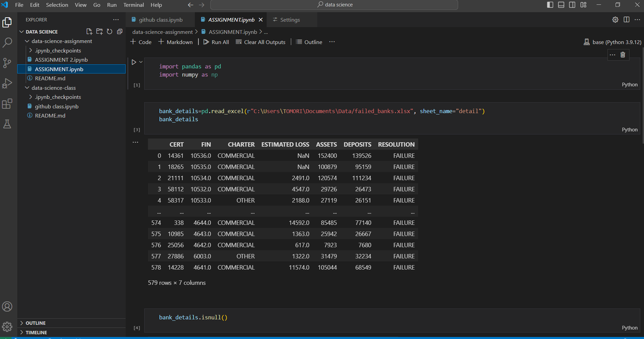Create a new folder in explorer
644x339 pixels.
[x=100, y=32]
